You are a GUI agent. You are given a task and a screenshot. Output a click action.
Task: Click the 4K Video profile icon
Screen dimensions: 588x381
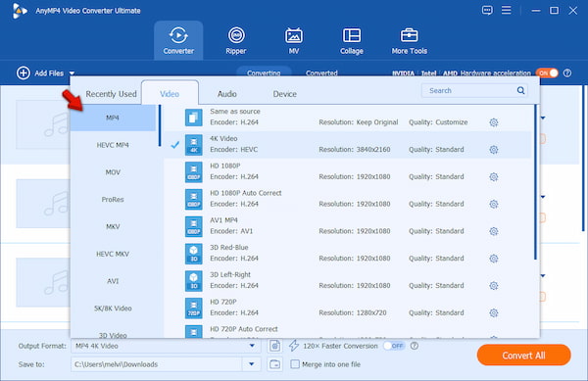pyautogui.click(x=193, y=145)
